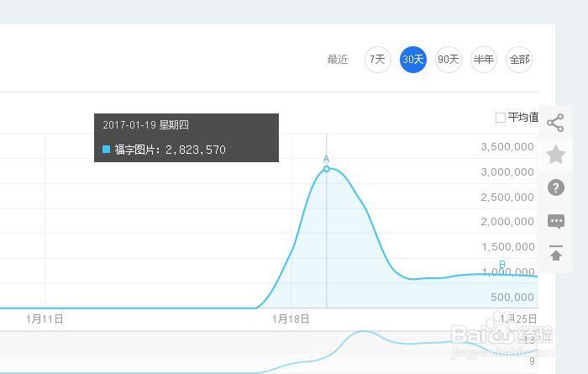Click the star favorite icon

click(555, 155)
